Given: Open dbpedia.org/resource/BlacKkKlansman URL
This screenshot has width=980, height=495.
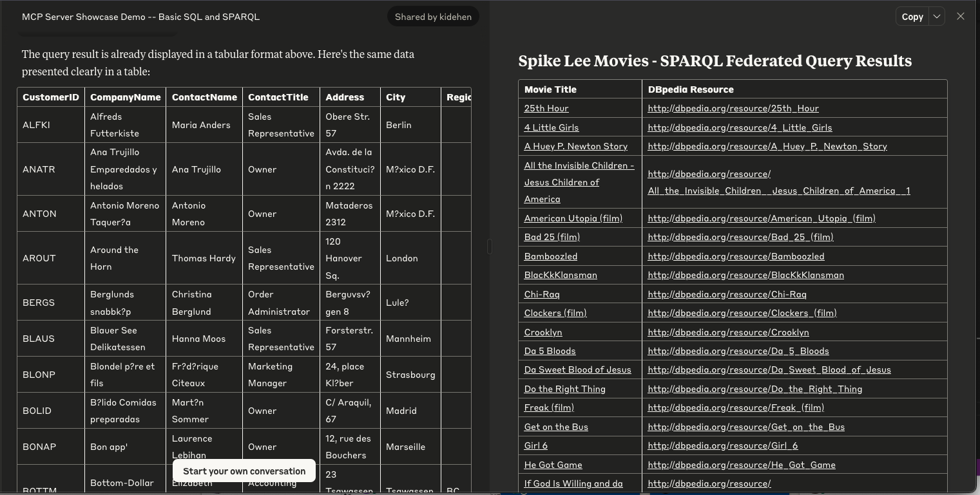Looking at the screenshot, I should coord(745,275).
